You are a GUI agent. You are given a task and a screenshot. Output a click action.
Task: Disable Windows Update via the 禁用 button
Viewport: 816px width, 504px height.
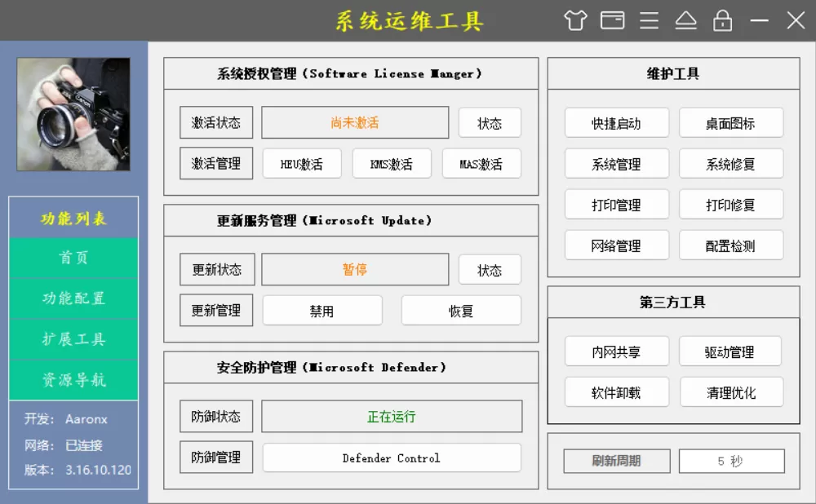click(322, 310)
